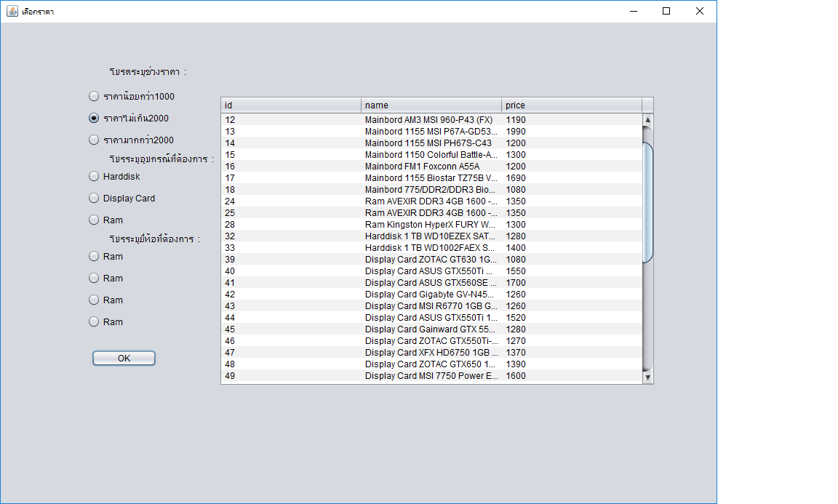This screenshot has width=838, height=504.
Task: Select row Mainbord 1155 Biostar TZ75B
Action: pos(431,178)
